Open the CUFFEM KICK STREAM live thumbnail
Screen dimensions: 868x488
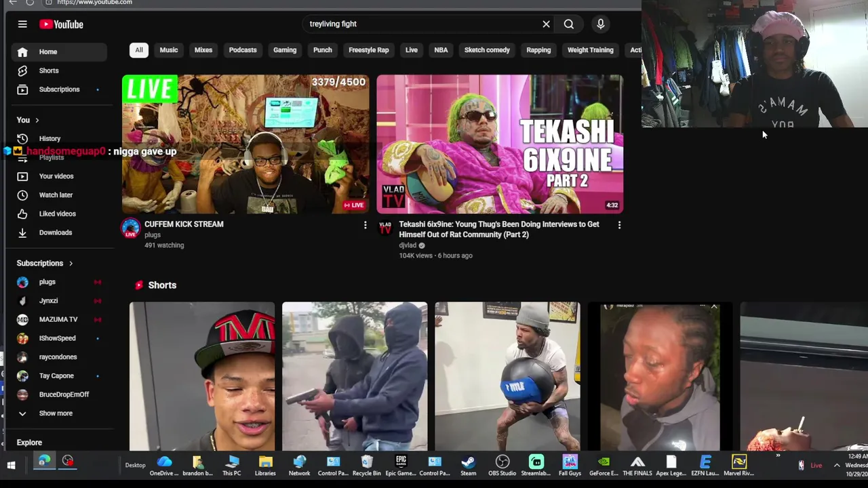click(245, 144)
